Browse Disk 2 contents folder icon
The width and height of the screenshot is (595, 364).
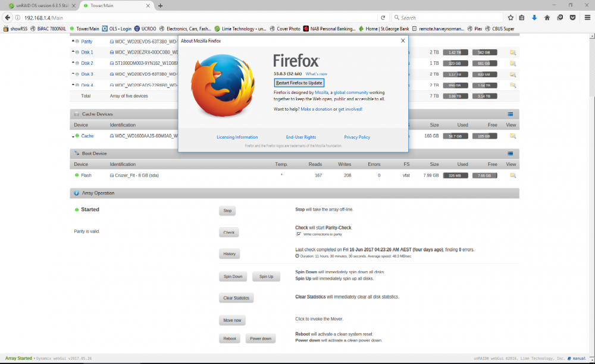[x=513, y=63]
